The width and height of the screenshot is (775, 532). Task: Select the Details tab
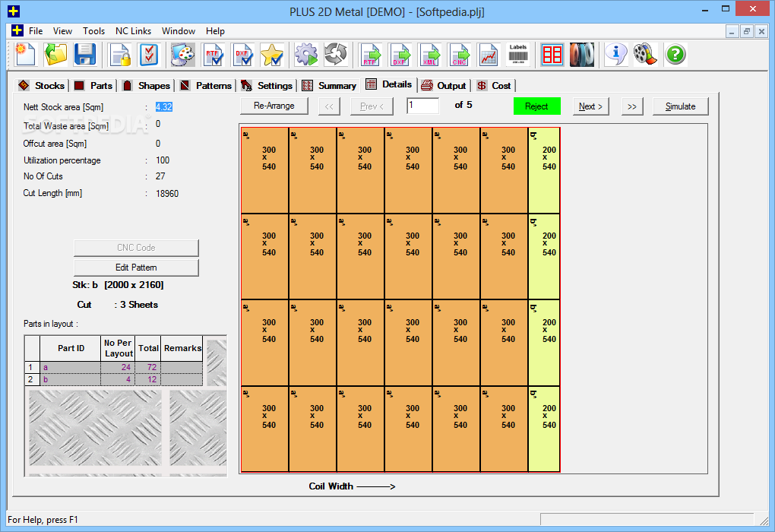pyautogui.click(x=389, y=84)
